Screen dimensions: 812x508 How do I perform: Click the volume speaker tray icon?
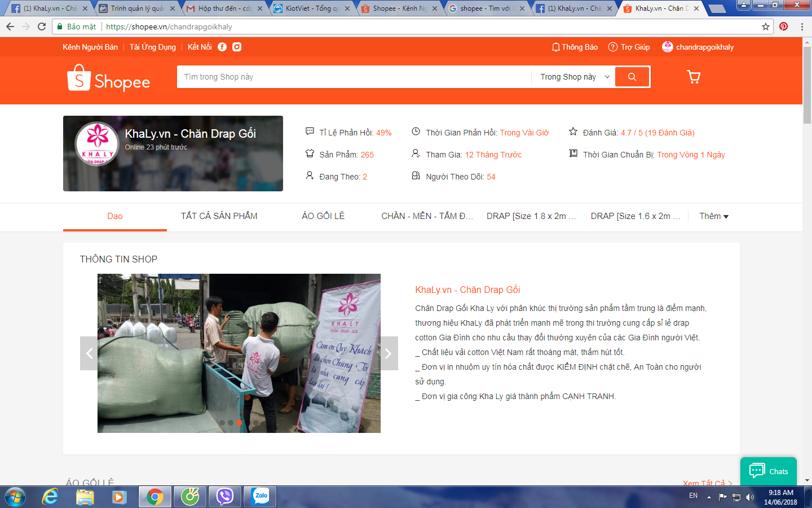[x=750, y=497]
